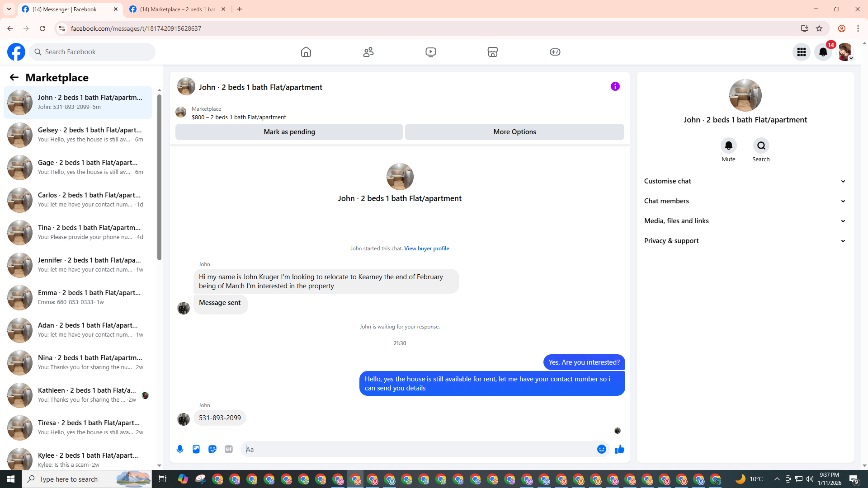Open Emma's conversation

click(x=78, y=298)
